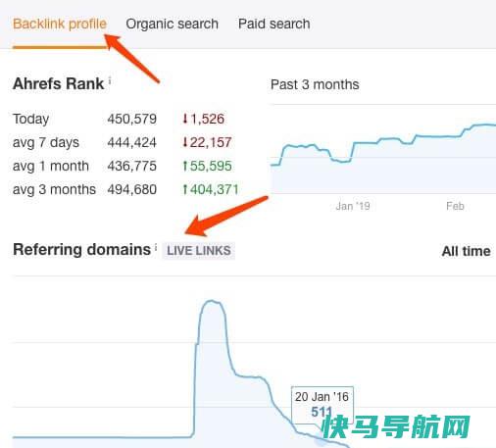The width and height of the screenshot is (496, 448).
Task: Click the avg 7 days row label
Action: click(x=46, y=143)
